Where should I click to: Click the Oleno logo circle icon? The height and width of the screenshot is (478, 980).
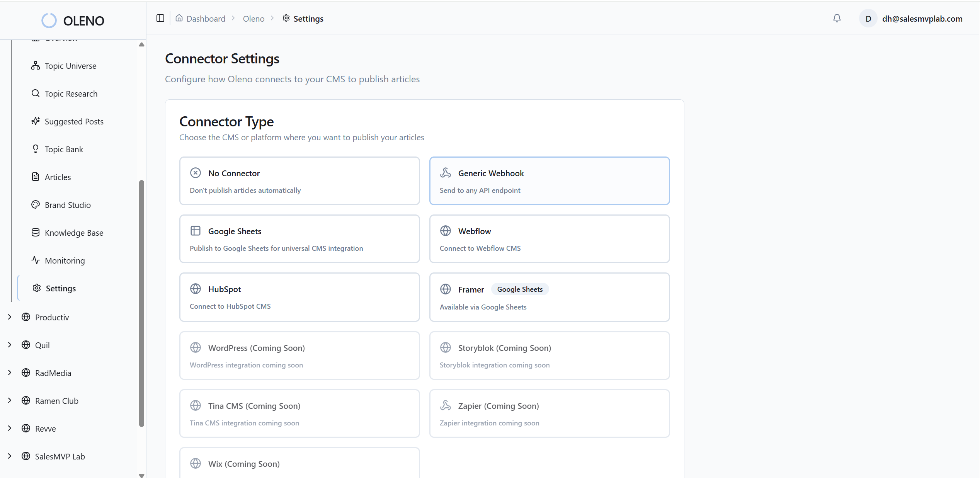49,21
